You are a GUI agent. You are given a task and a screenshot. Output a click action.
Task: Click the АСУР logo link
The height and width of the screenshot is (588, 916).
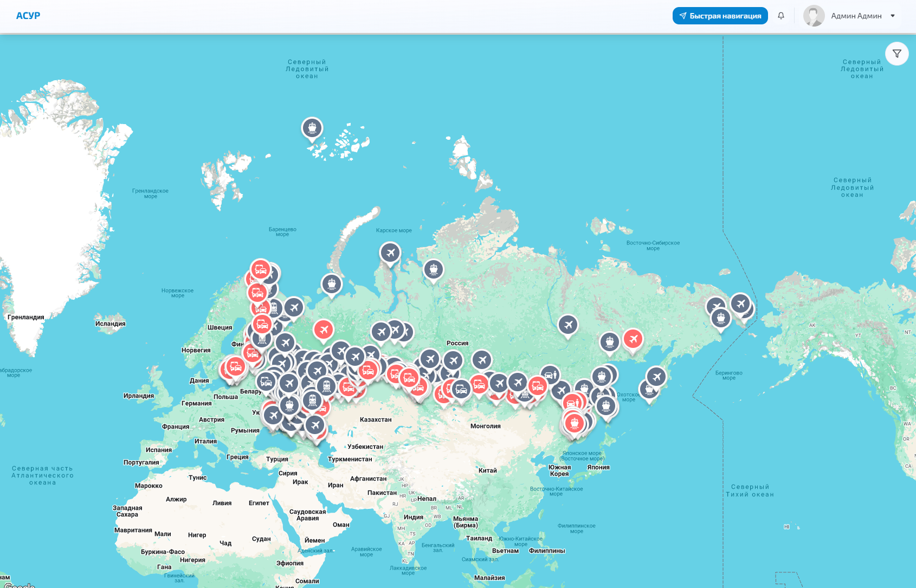click(28, 16)
